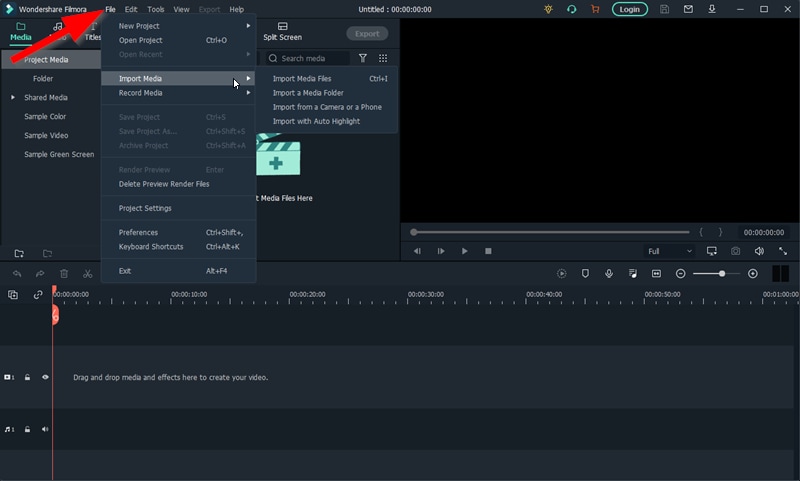Click the Login button
The height and width of the screenshot is (481, 800).
630,9
